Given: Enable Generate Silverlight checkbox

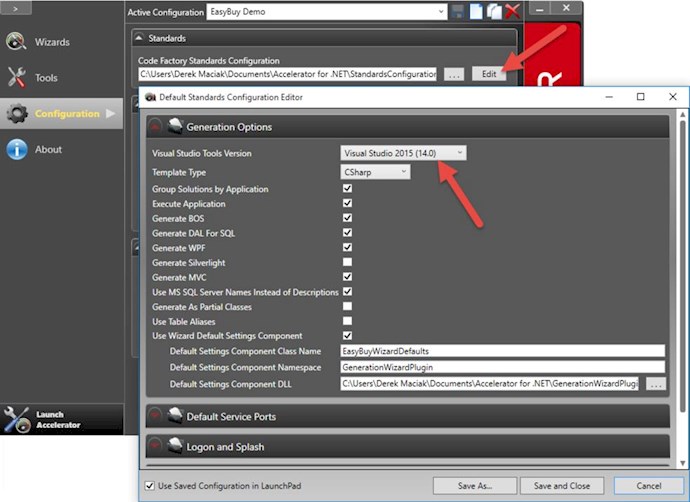Looking at the screenshot, I should tap(347, 262).
